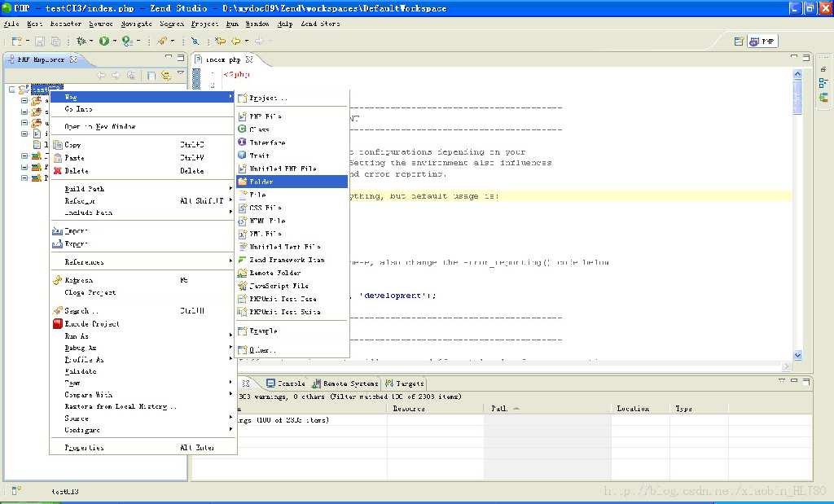Open the Refactor menu in menu bar
Screen dimensions: 834x504
pyautogui.click(x=66, y=24)
